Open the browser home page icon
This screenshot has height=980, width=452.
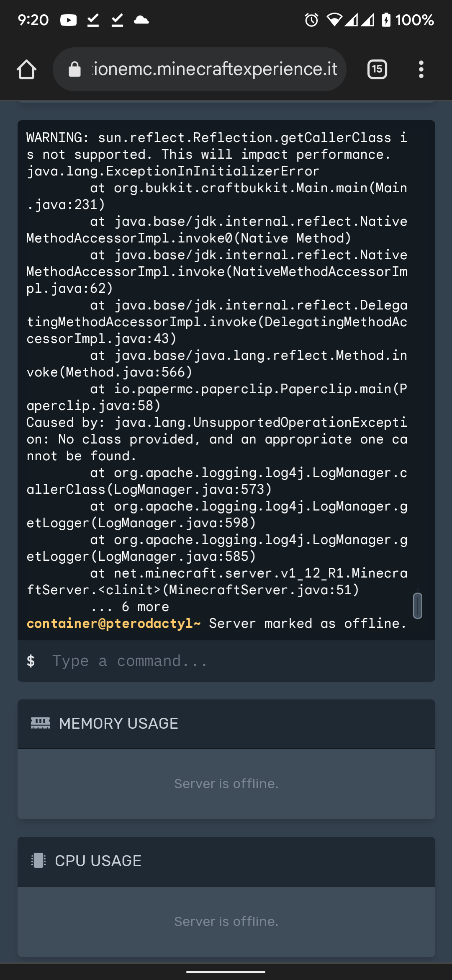pos(27,69)
